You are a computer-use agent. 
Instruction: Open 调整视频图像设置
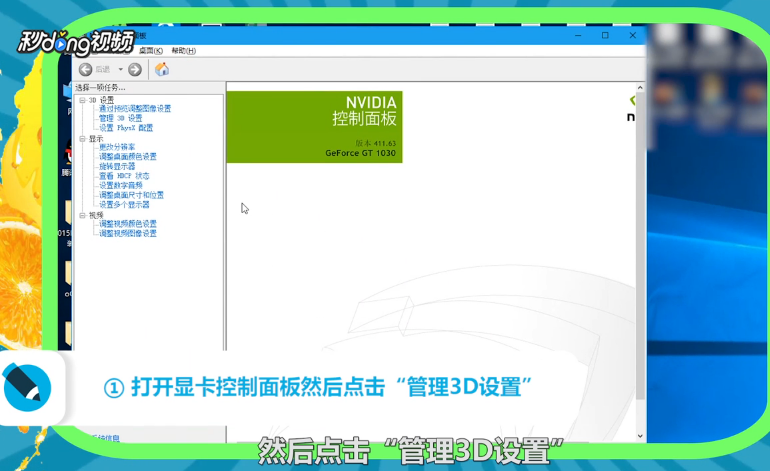coord(128,233)
